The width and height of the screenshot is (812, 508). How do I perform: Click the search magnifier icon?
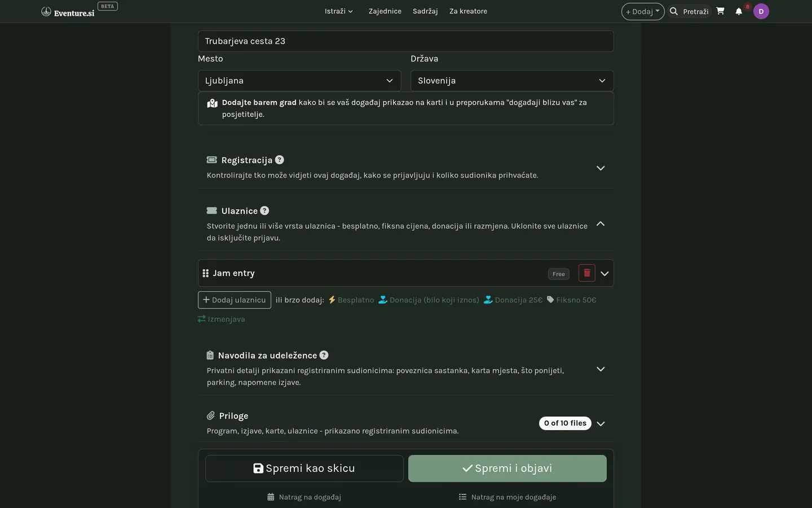point(673,11)
